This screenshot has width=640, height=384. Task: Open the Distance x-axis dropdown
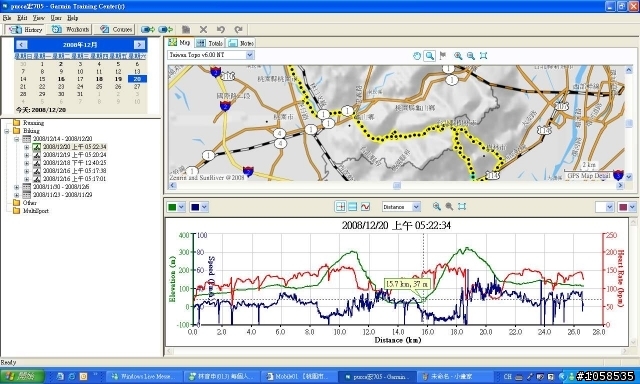point(416,207)
